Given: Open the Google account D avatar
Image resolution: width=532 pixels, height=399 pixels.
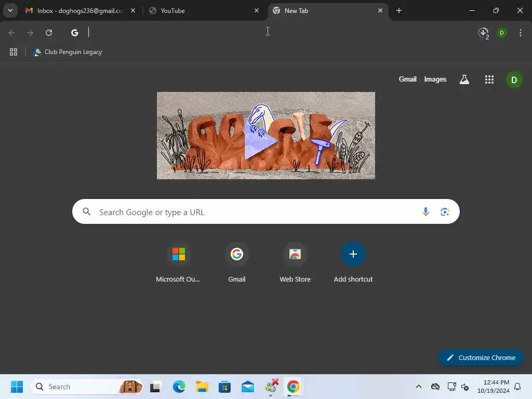Looking at the screenshot, I should click(514, 79).
